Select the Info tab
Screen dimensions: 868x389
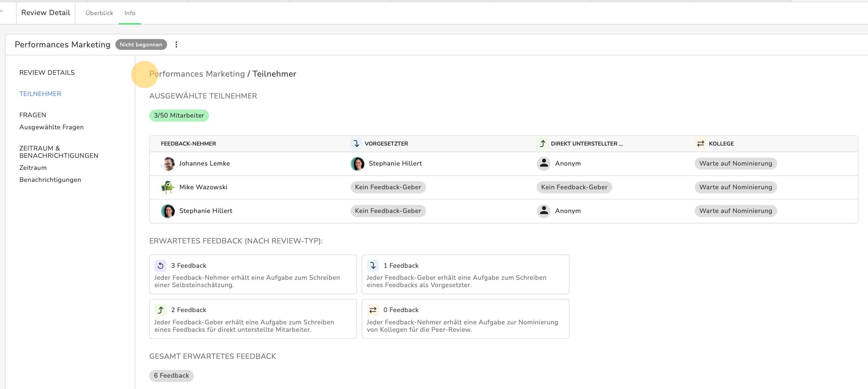tap(130, 13)
